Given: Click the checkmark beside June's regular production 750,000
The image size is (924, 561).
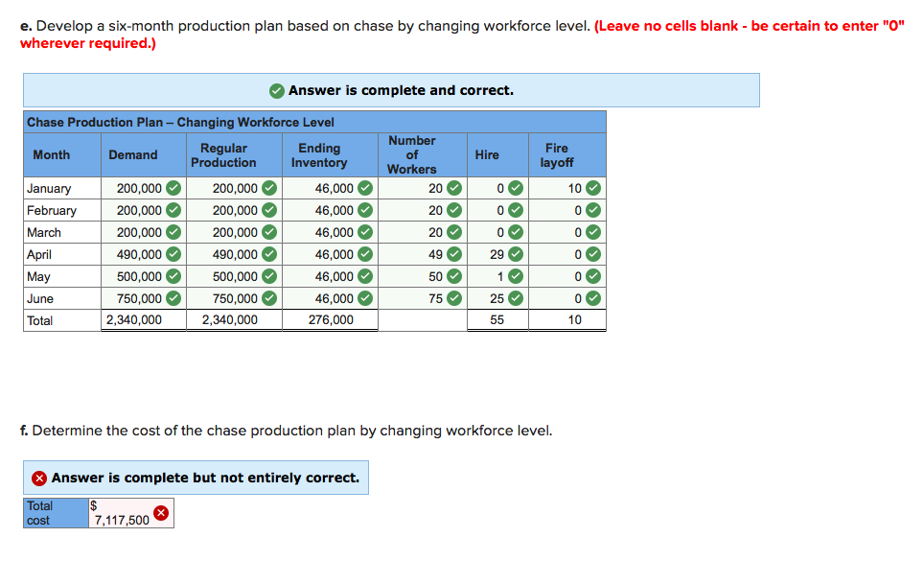Looking at the screenshot, I should (269, 298).
